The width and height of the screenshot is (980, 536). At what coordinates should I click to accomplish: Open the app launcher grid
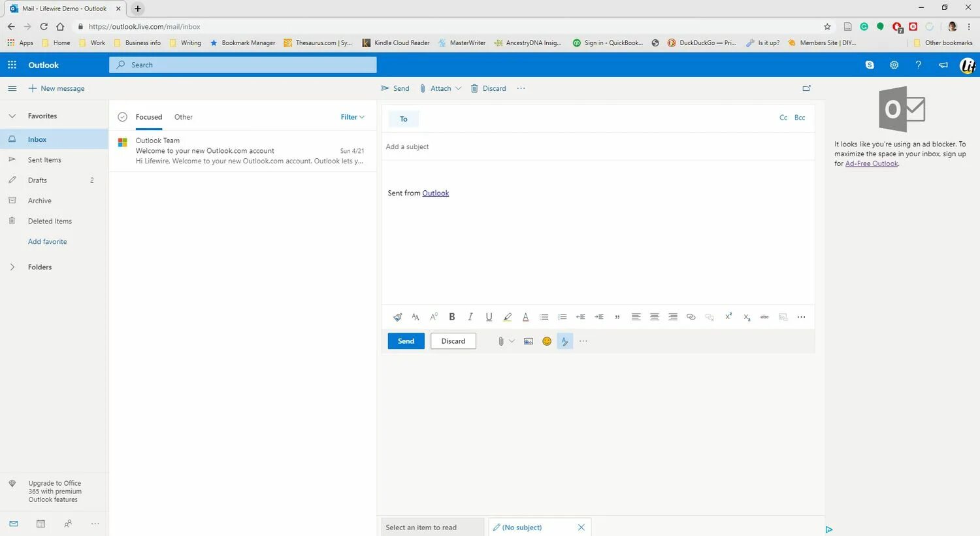(12, 65)
